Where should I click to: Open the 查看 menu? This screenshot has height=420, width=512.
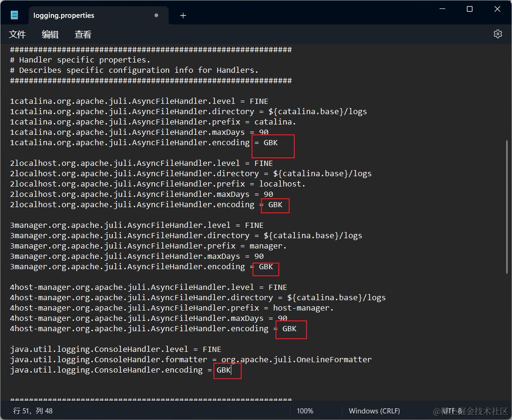[x=83, y=34]
